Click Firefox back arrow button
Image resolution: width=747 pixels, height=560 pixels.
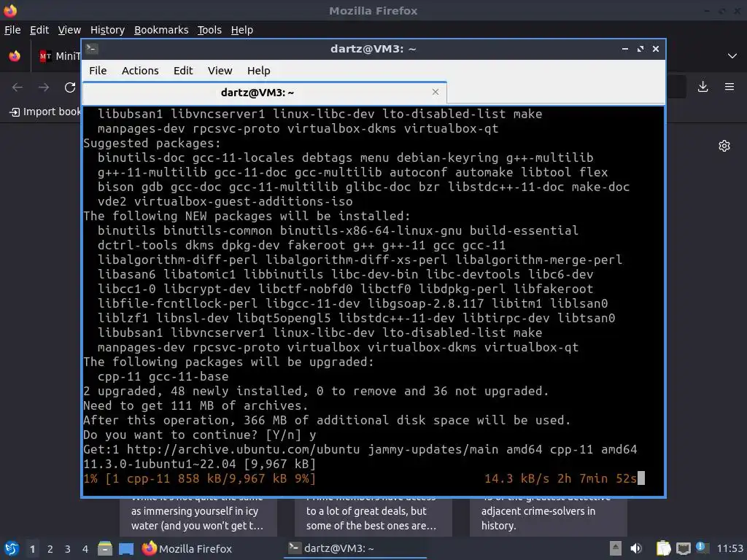point(18,87)
